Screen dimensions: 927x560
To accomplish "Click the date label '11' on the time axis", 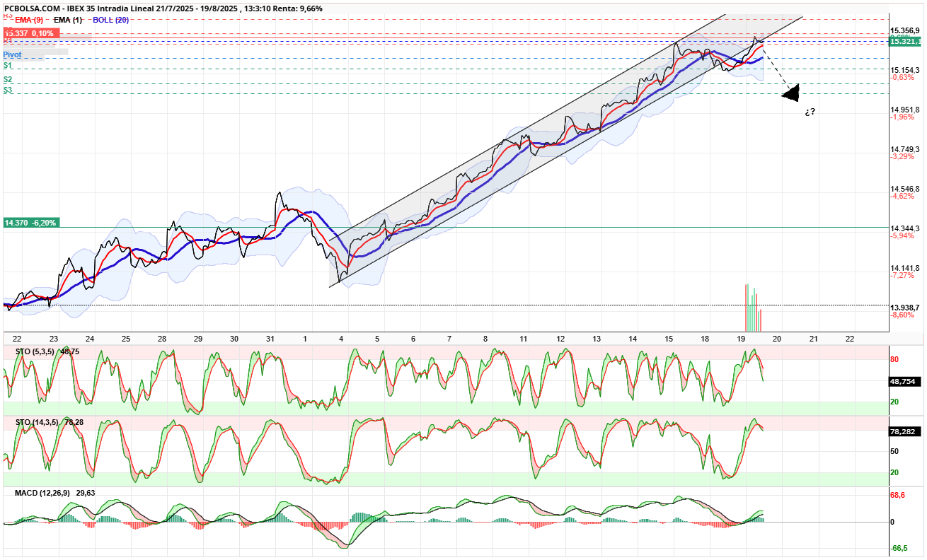I will point(523,339).
